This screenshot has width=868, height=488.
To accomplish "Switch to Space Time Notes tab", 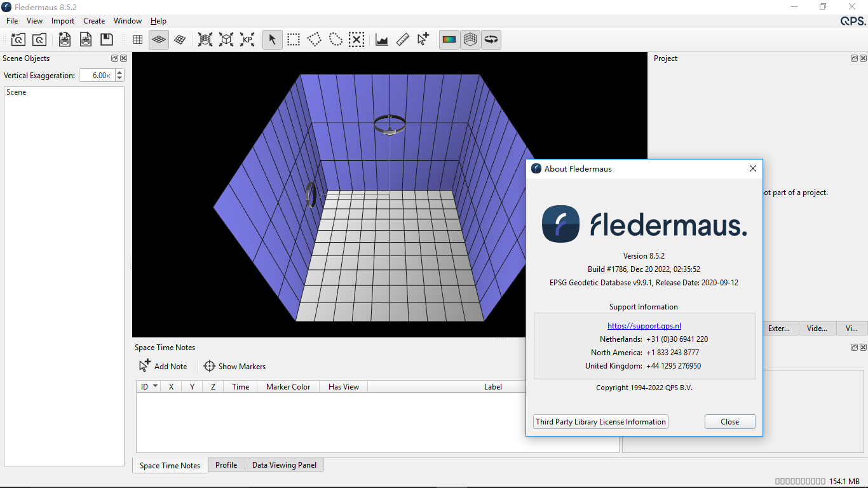I will tap(170, 465).
